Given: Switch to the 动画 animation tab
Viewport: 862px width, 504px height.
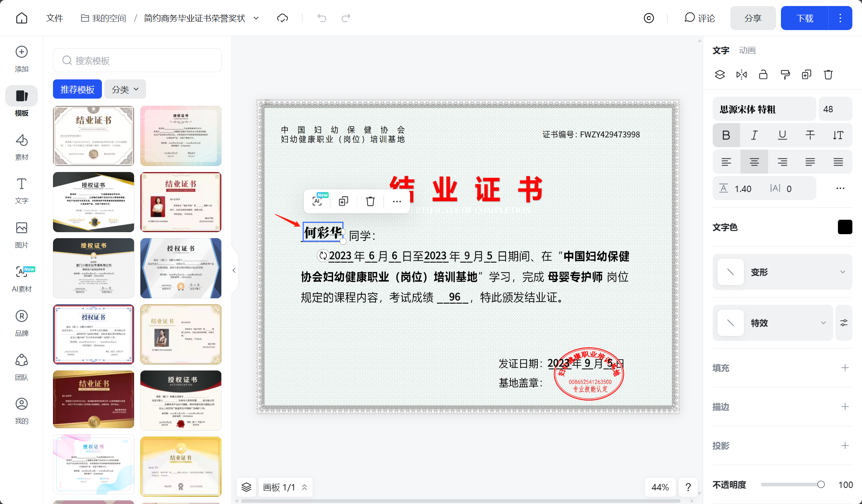Looking at the screenshot, I should click(x=747, y=51).
